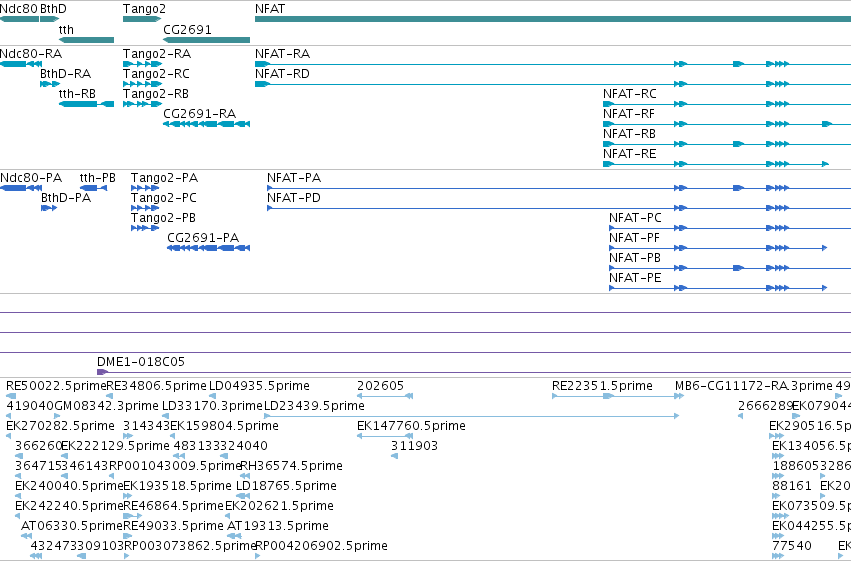This screenshot has height=561, width=851.
Task: Select the DME1-018C05 feature label
Action: (141, 362)
